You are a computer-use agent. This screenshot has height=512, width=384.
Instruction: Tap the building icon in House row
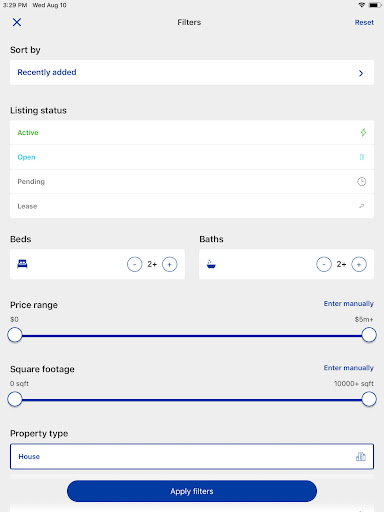click(x=361, y=456)
